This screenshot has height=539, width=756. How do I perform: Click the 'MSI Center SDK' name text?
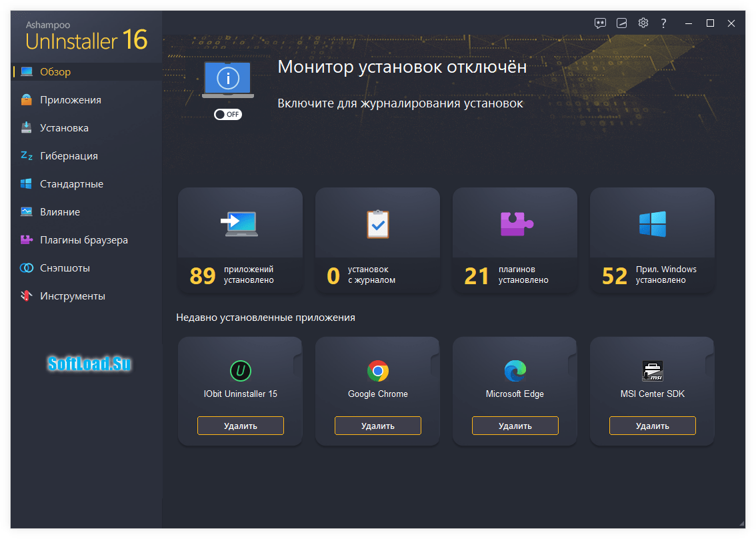click(653, 394)
